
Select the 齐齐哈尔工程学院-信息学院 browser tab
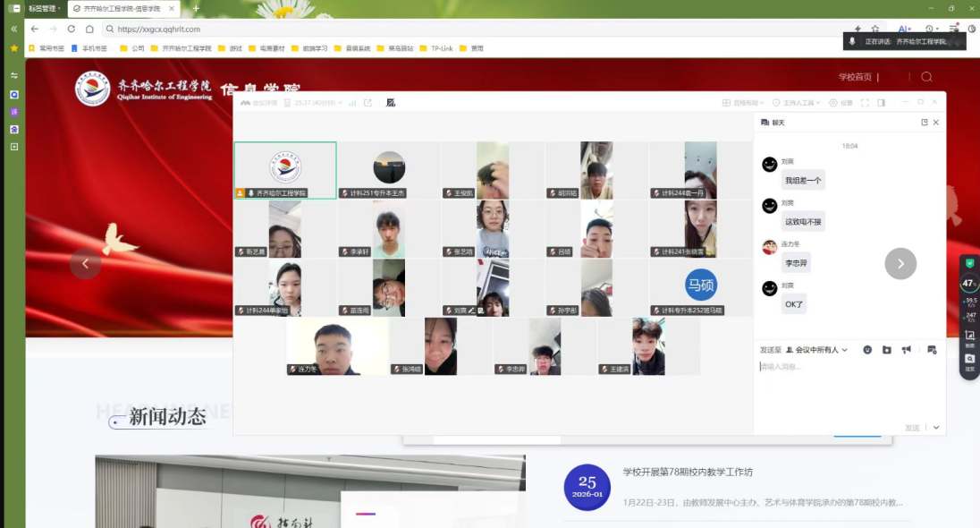pos(122,8)
